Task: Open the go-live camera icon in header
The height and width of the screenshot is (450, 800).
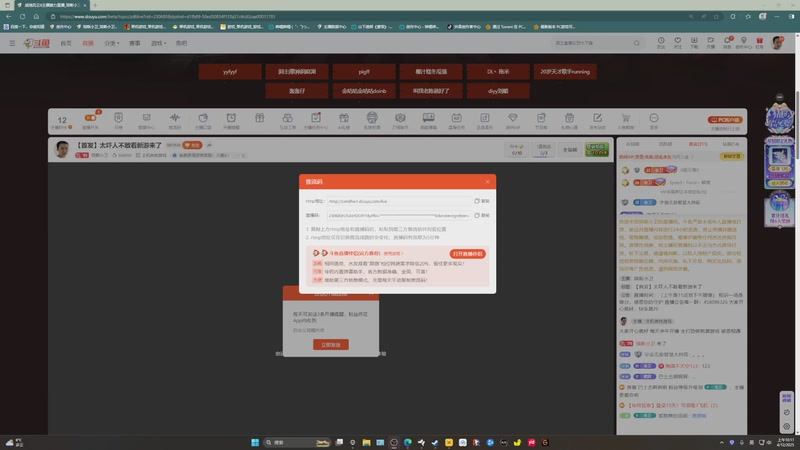Action: 710,42
